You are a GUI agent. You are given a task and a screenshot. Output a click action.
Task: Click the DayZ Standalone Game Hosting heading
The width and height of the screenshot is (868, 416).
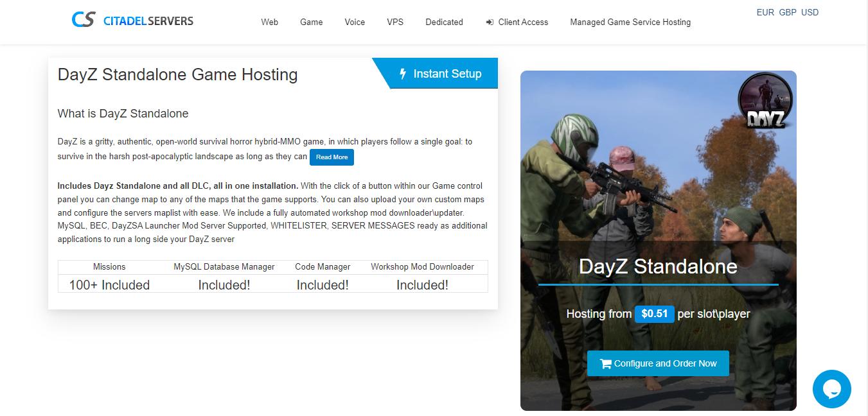(x=178, y=74)
